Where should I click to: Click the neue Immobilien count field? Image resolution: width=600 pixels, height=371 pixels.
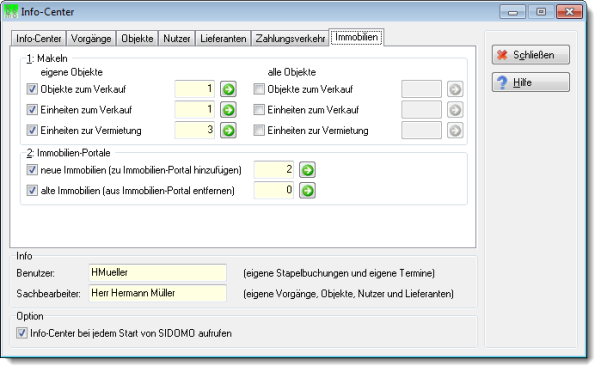pyautogui.click(x=274, y=170)
